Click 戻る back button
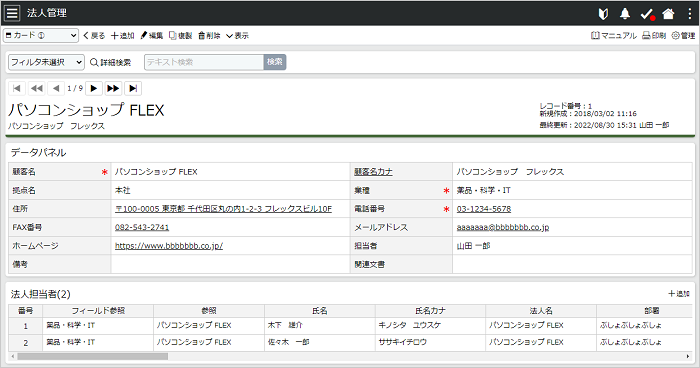The image size is (700, 368). 94,36
